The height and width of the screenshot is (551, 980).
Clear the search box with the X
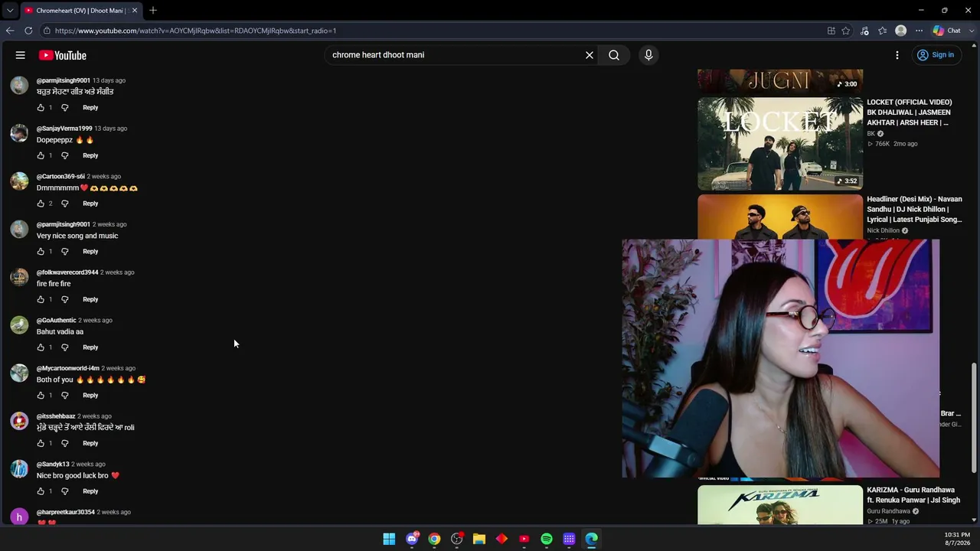pyautogui.click(x=590, y=55)
